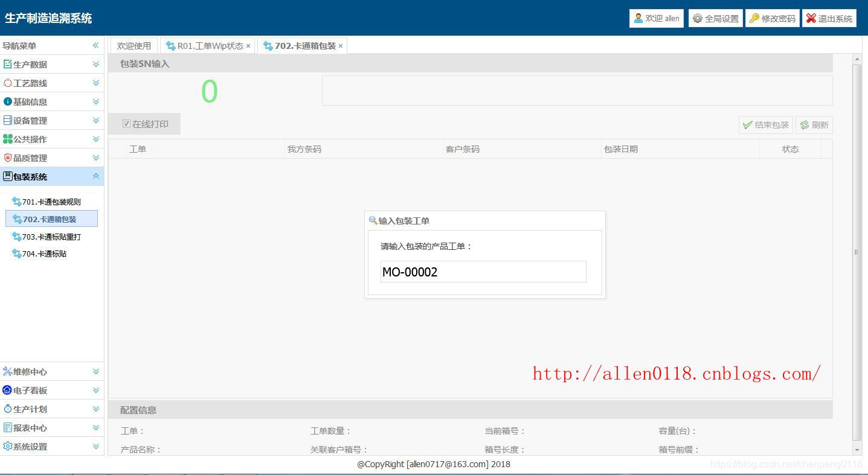Click the 报表中心 report icon
This screenshot has height=475, width=868.
pos(8,427)
